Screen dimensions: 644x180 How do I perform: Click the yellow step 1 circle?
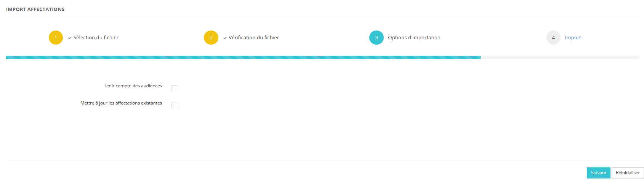click(x=56, y=37)
